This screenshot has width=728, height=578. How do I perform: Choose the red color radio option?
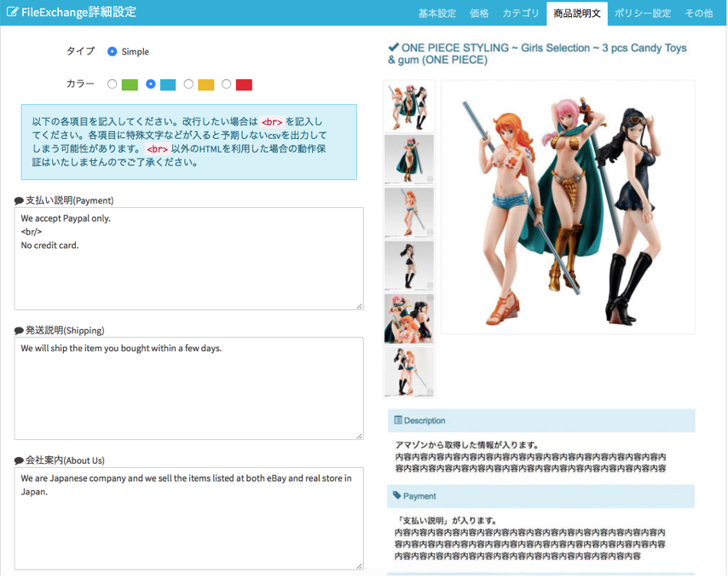coord(226,84)
